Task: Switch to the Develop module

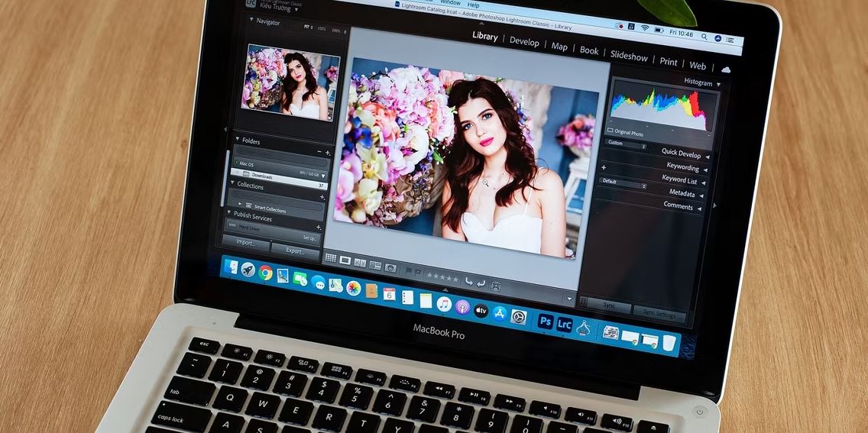Action: (x=523, y=41)
